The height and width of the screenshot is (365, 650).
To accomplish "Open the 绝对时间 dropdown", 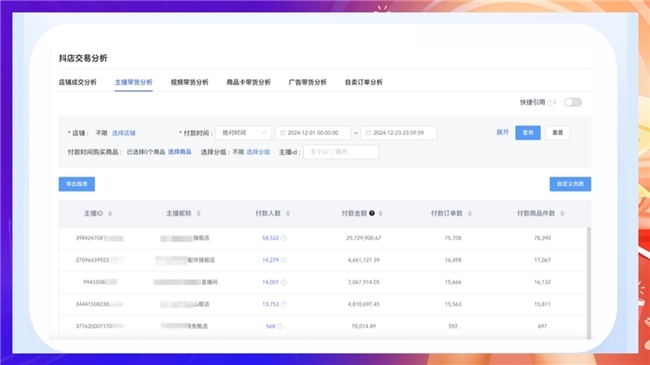I will pyautogui.click(x=244, y=133).
